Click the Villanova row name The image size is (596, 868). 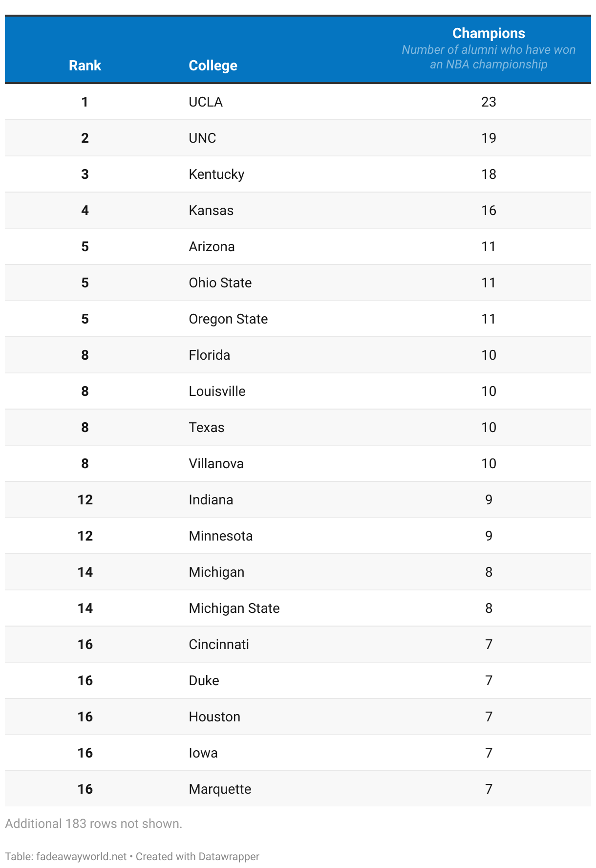[x=216, y=463]
